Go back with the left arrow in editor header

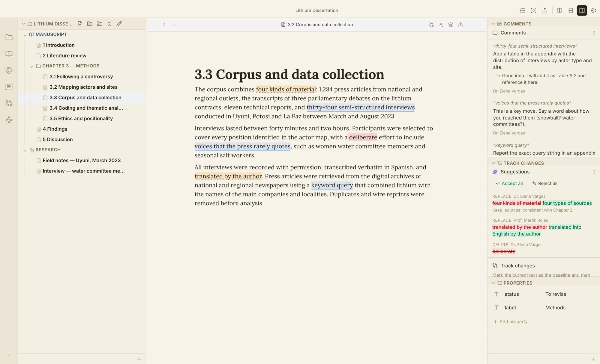[164, 25]
